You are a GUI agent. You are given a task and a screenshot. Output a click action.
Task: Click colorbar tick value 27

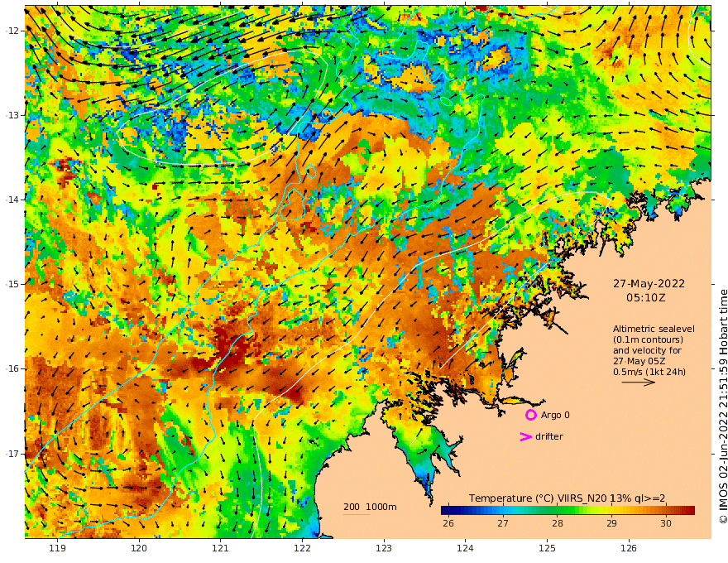click(503, 523)
